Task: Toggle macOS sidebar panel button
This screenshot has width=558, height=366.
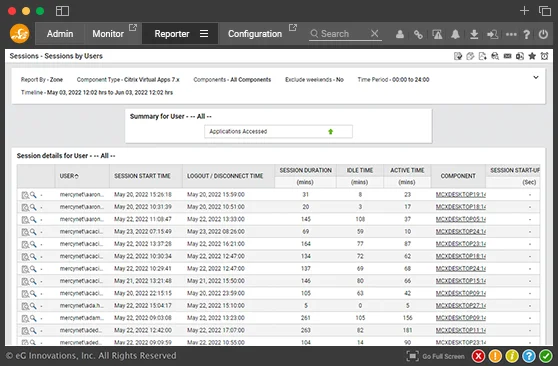Action: point(62,11)
